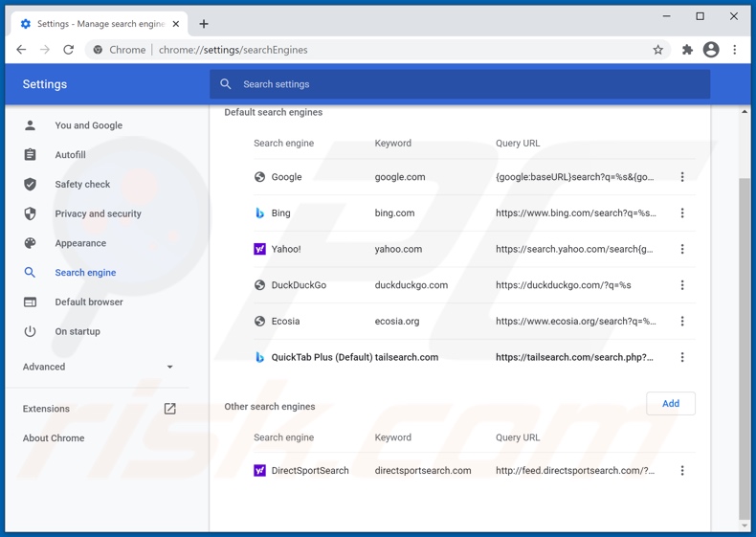Click the Bing logo icon
Screen dimensions: 756x537
(259, 213)
